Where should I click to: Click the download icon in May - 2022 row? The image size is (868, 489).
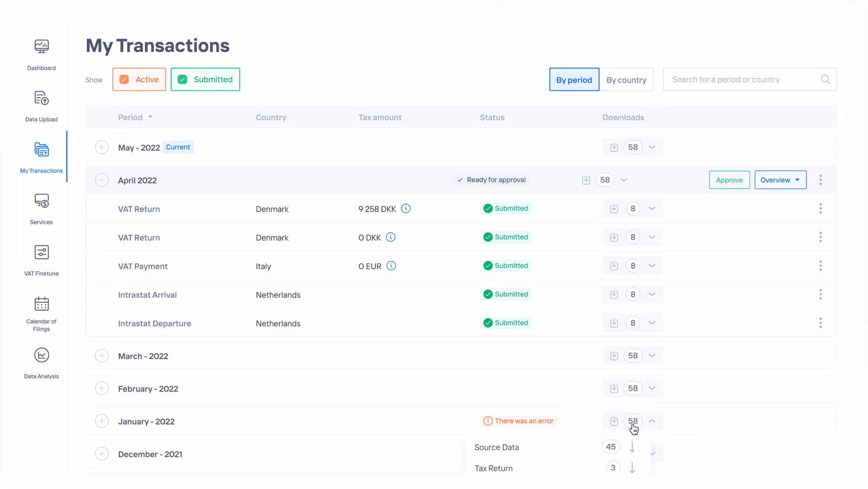coord(614,147)
